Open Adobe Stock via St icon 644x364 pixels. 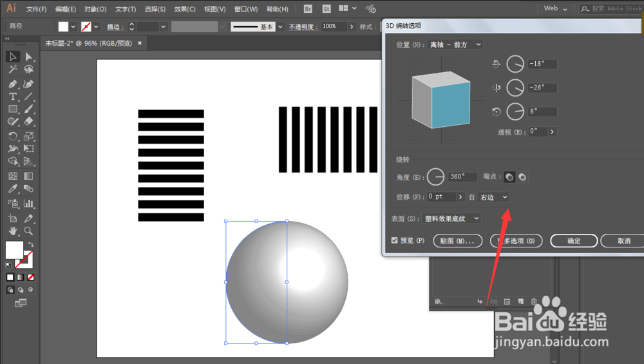[327, 8]
